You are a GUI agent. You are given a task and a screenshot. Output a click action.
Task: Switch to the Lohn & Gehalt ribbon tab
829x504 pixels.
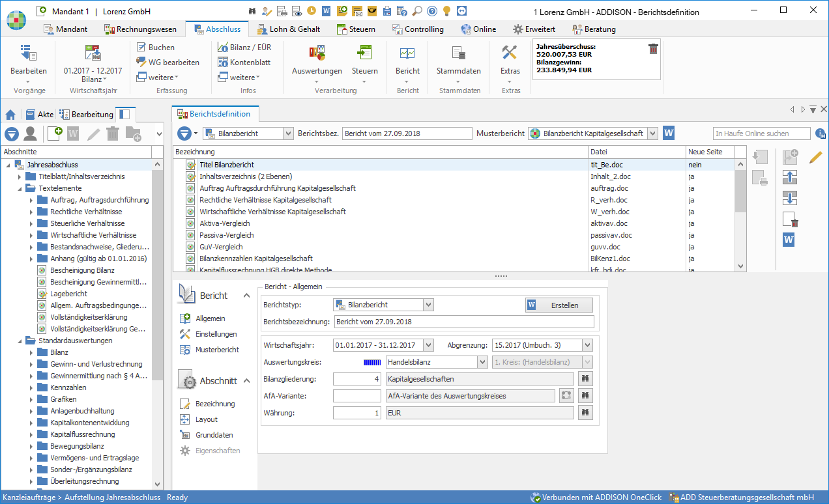tap(289, 29)
